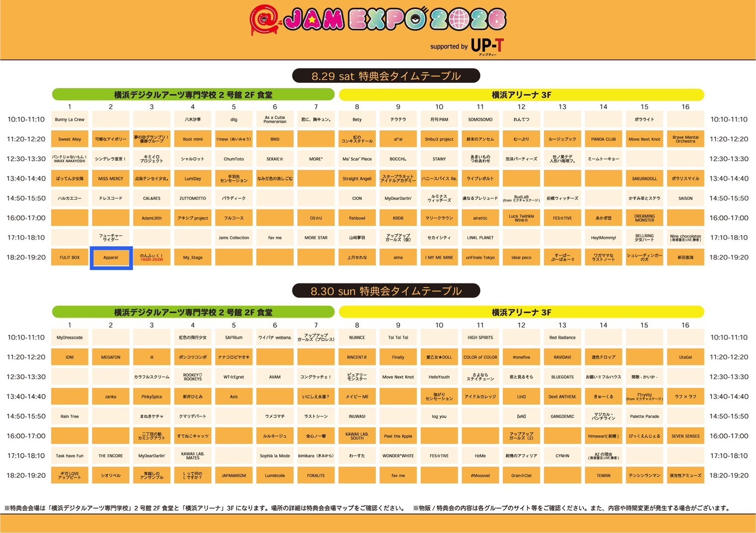Choose the CiON cell
Image resolution: width=756 pixels, height=533 pixels.
point(357,198)
